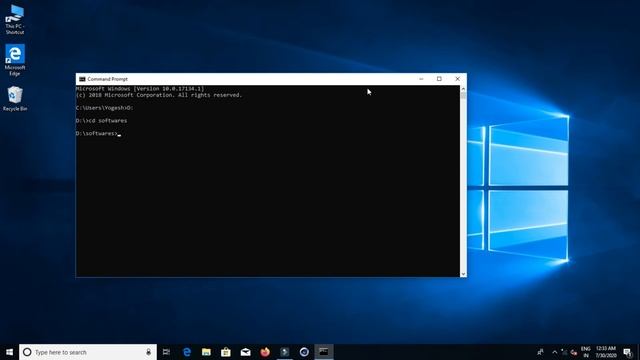Open the Windows Start menu
The image size is (640, 360).
(x=9, y=352)
